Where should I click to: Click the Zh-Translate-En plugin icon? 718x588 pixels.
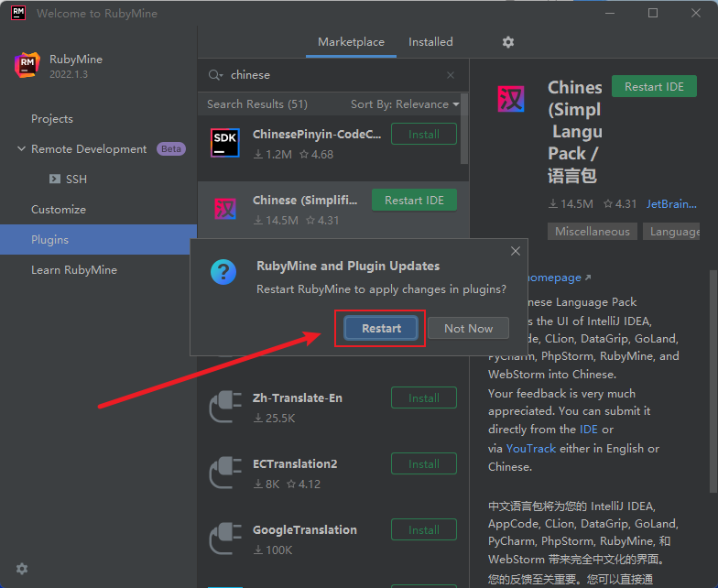[225, 407]
